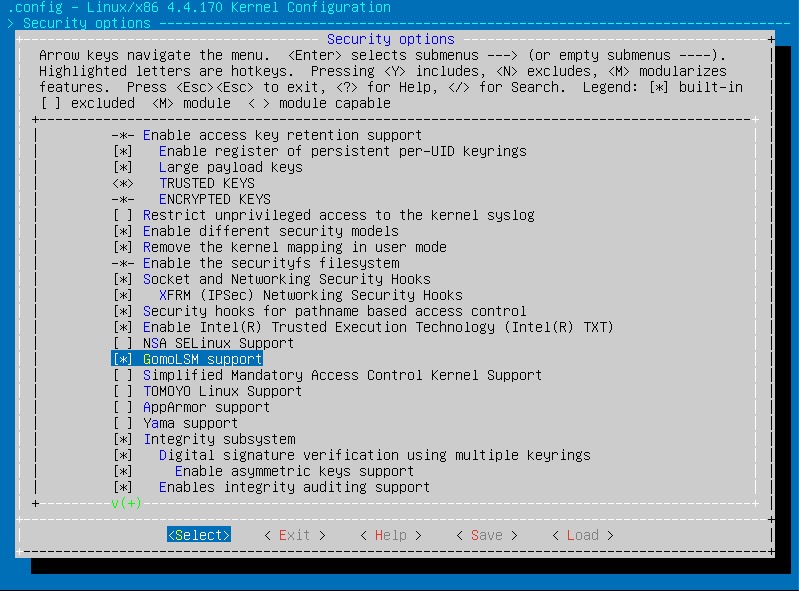Select the Yama support label
799x591 pixels.
click(x=190, y=423)
